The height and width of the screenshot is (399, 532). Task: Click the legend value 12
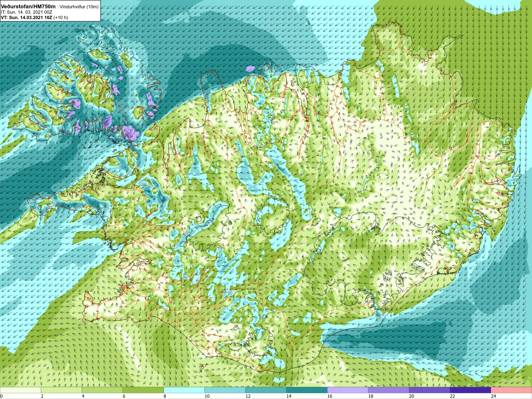coord(248,396)
